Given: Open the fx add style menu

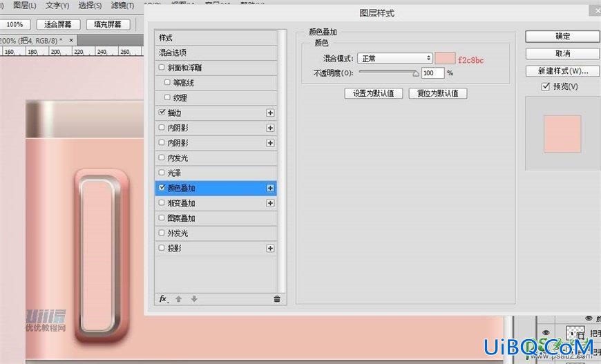Looking at the screenshot, I should pyautogui.click(x=164, y=299).
